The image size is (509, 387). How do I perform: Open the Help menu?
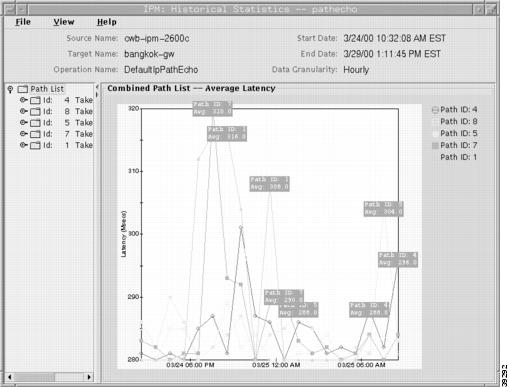point(107,22)
